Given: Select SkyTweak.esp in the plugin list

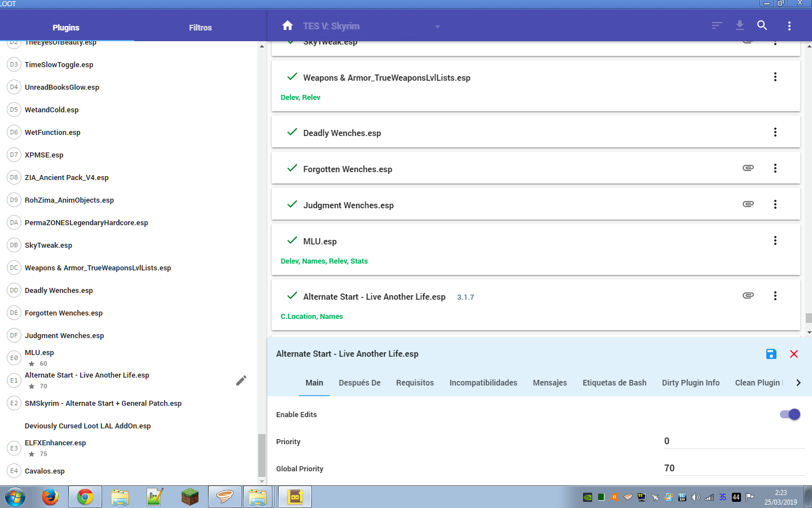Looking at the screenshot, I should (x=48, y=246).
